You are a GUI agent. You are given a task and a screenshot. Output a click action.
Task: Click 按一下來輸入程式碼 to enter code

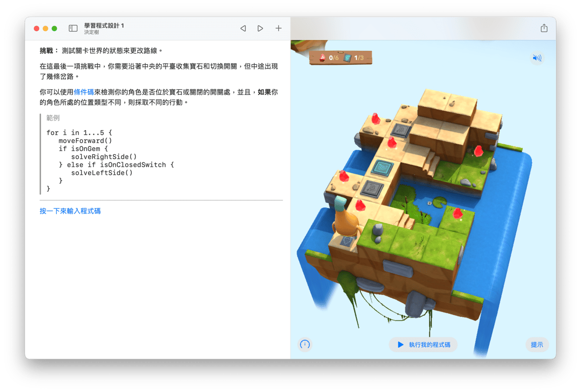pos(70,211)
